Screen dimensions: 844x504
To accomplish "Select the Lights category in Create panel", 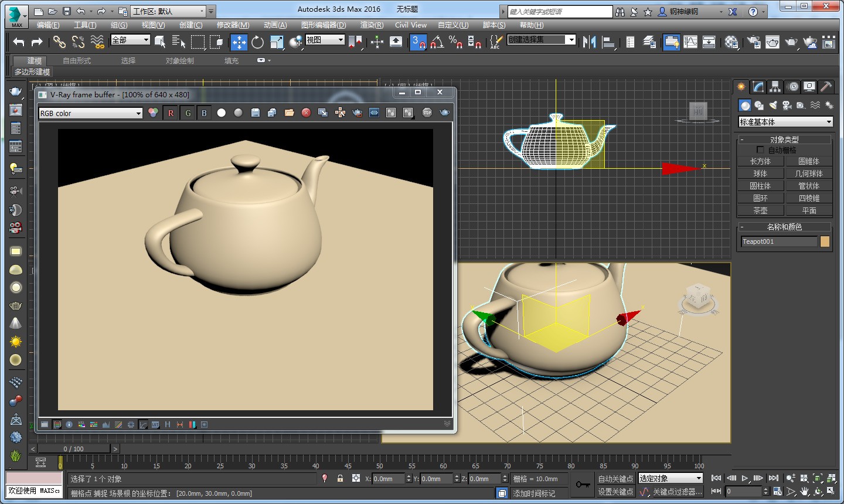I will coord(773,105).
